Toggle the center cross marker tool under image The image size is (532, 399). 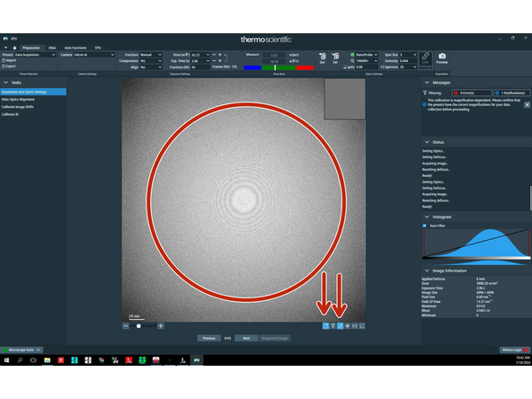348,326
